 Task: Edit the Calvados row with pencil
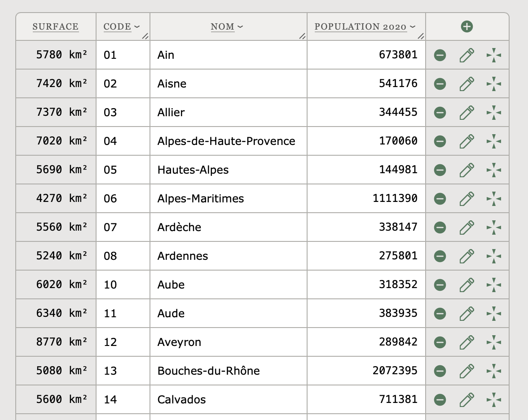click(467, 400)
